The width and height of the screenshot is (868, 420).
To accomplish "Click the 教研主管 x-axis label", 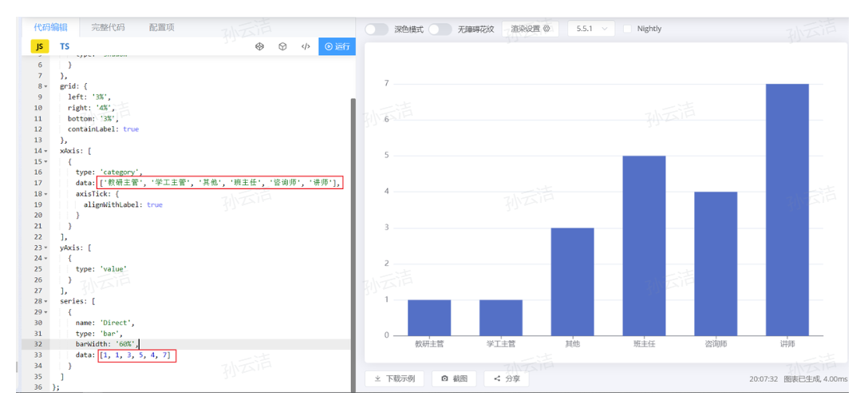I will point(429,344).
